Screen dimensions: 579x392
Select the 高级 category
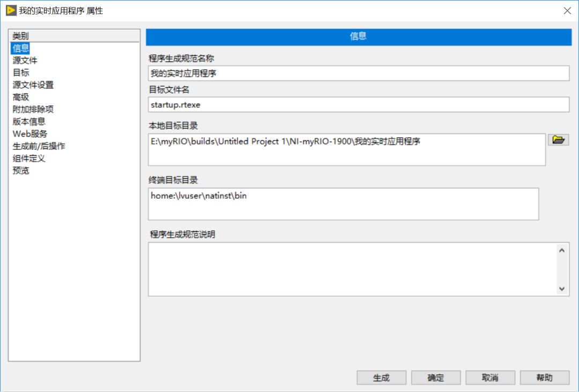pyautogui.click(x=20, y=97)
